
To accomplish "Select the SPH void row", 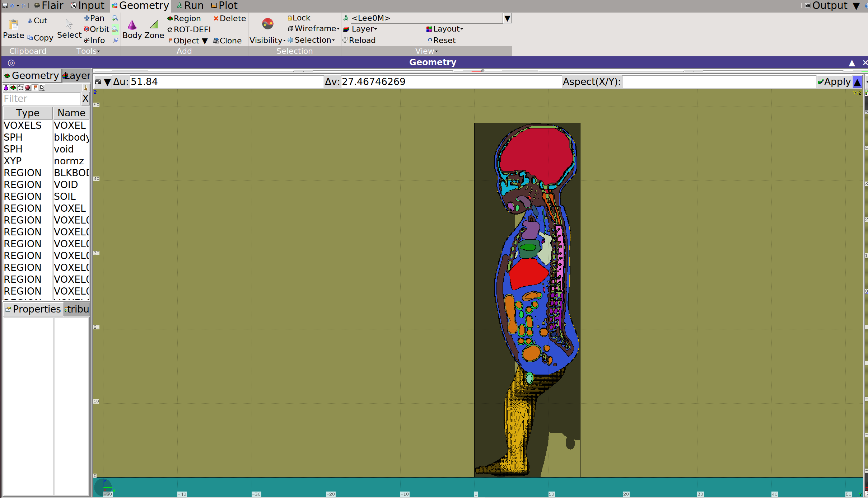I will pyautogui.click(x=46, y=149).
